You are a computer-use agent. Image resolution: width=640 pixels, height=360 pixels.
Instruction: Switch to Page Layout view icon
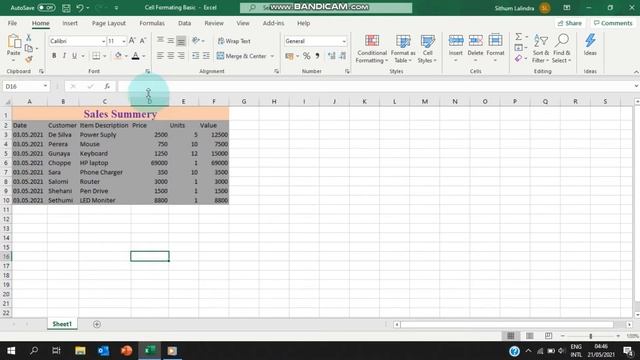[x=529, y=336]
